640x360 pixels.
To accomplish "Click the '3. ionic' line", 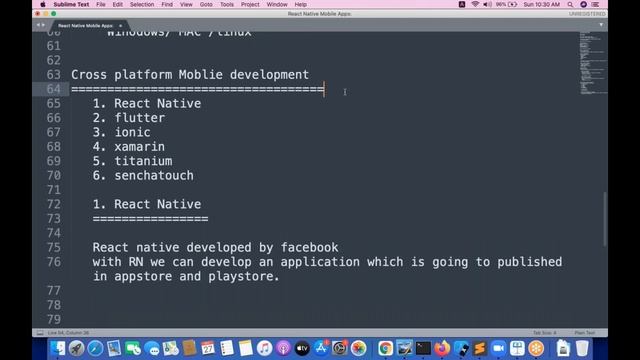I will (x=122, y=132).
